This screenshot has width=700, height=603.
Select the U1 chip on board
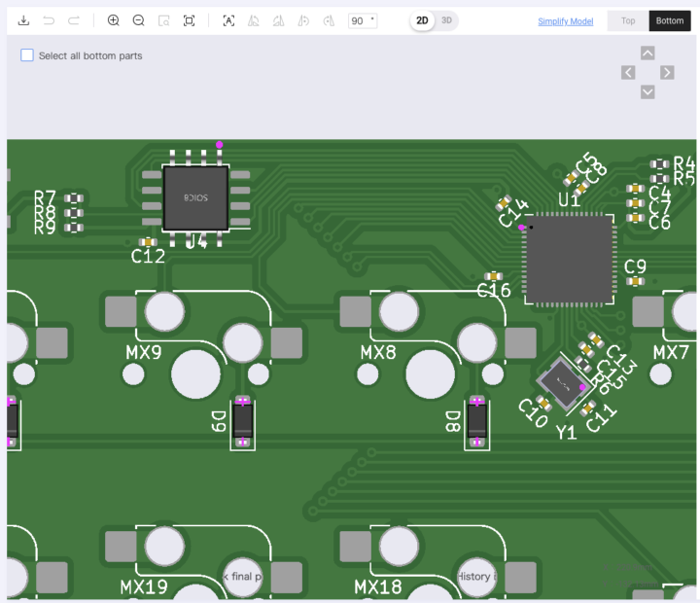pyautogui.click(x=569, y=260)
